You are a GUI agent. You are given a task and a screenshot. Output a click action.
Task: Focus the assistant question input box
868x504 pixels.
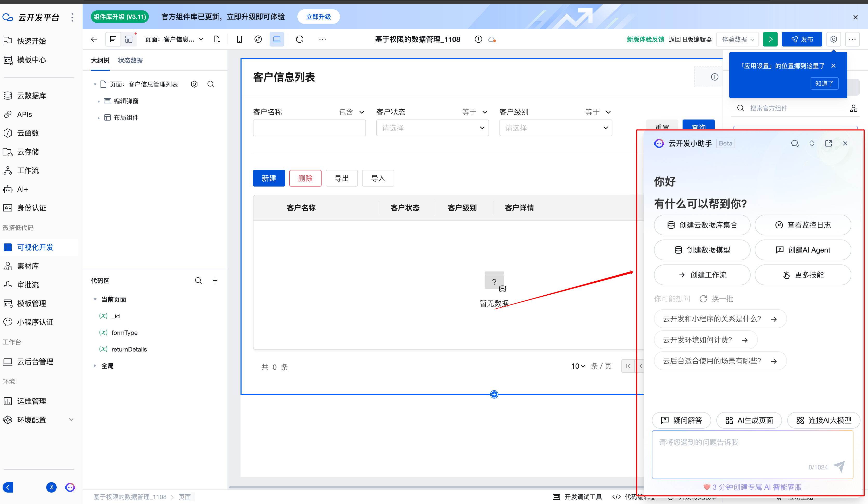pyautogui.click(x=752, y=454)
